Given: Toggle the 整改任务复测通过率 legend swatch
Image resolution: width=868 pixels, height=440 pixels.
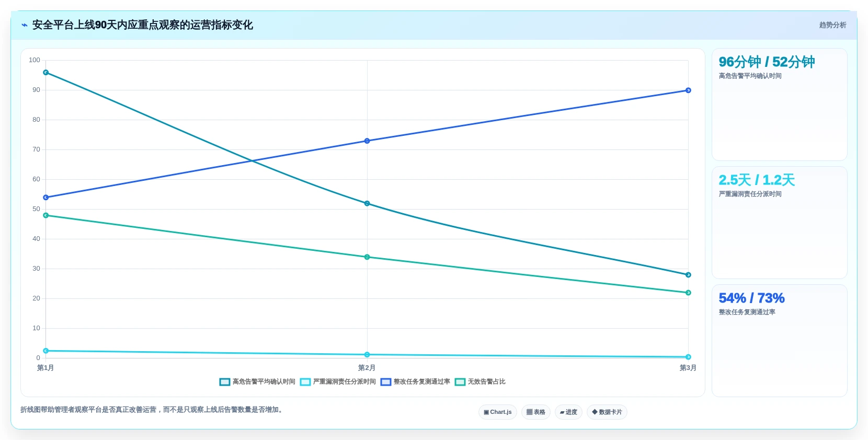Looking at the screenshot, I should 386,382.
